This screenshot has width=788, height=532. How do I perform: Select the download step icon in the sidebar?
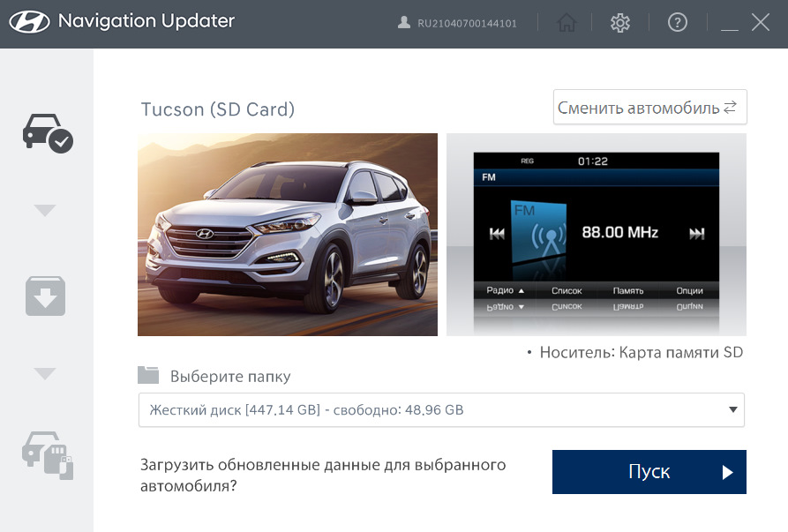tap(45, 296)
